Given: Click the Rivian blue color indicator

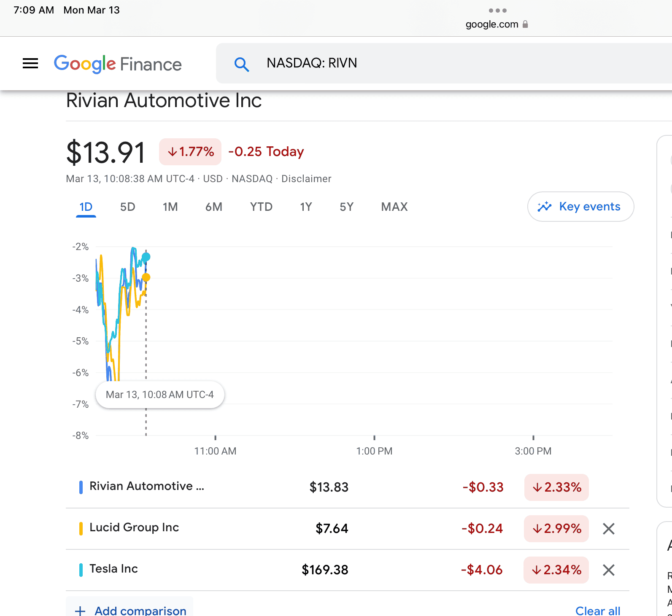Looking at the screenshot, I should (x=81, y=487).
